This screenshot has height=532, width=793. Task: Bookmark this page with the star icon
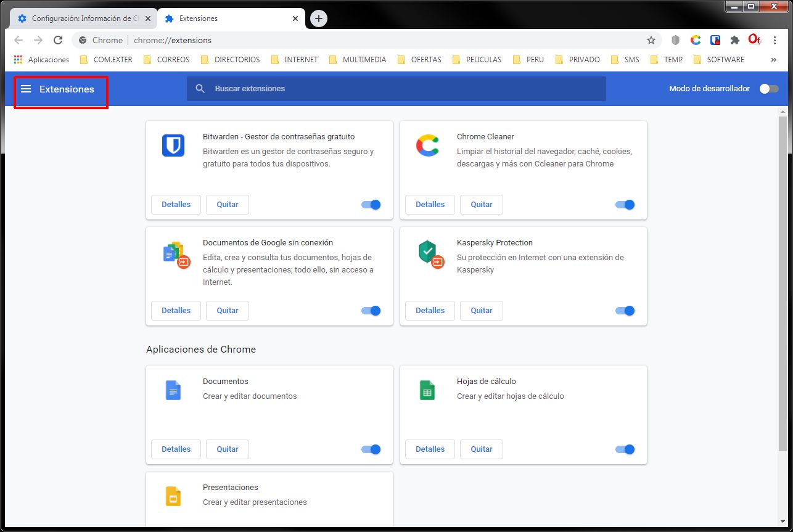[651, 40]
